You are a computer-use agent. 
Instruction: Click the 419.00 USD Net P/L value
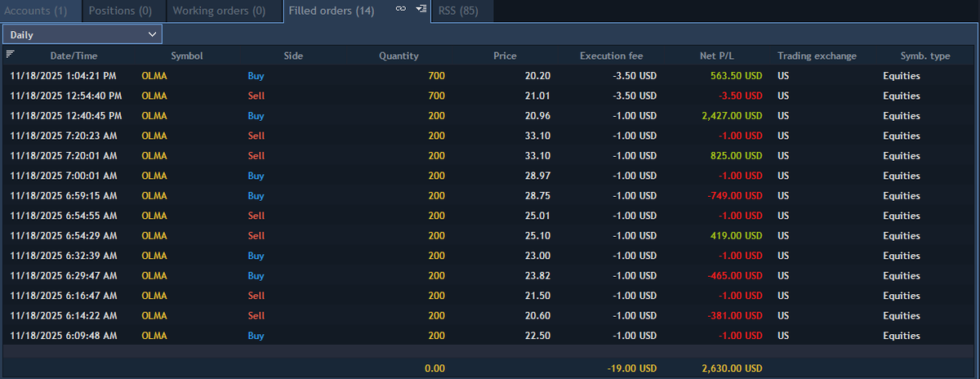(x=737, y=236)
